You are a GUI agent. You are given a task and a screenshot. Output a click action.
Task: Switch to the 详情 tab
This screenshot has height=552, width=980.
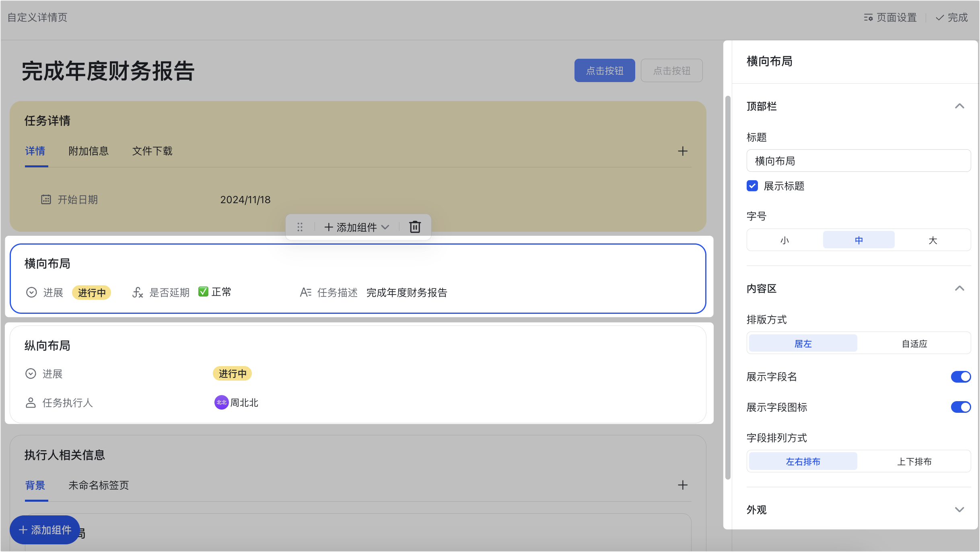point(35,151)
